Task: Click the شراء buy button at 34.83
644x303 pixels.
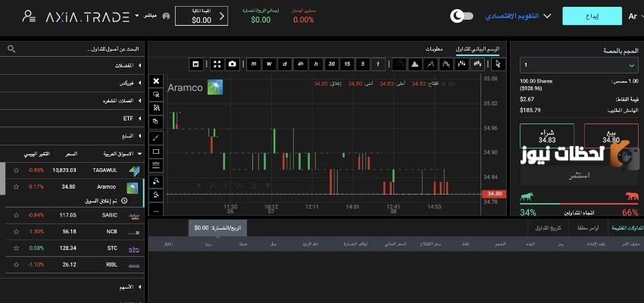Action: [x=547, y=136]
